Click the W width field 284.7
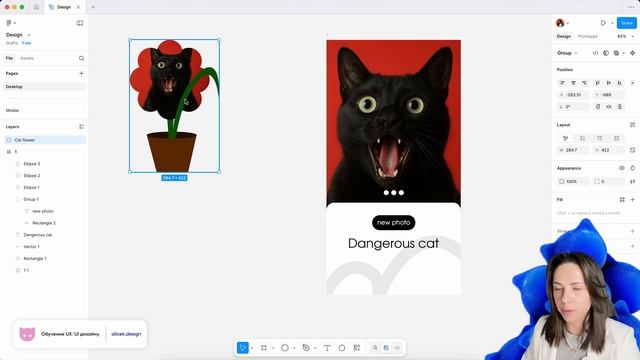The image size is (640, 360). click(573, 150)
